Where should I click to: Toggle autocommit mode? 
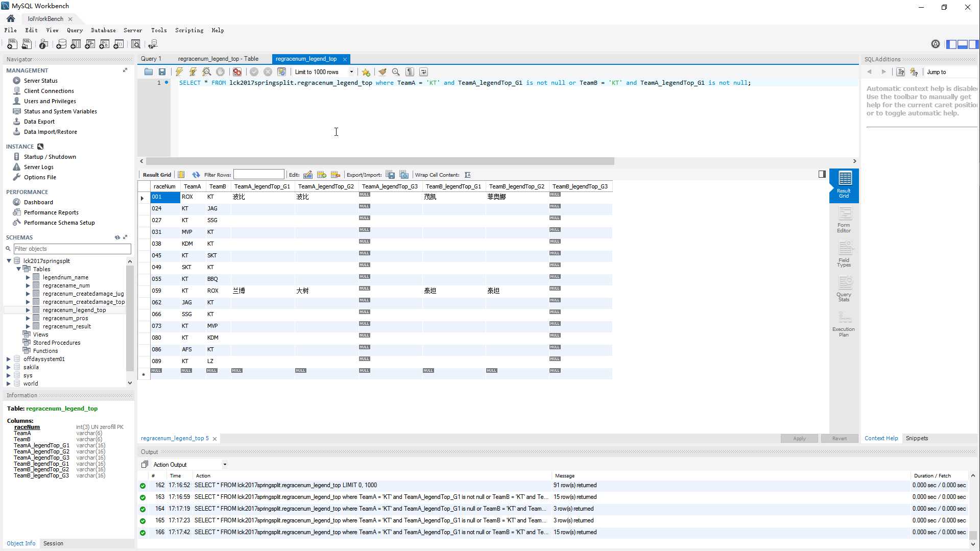pyautogui.click(x=281, y=72)
